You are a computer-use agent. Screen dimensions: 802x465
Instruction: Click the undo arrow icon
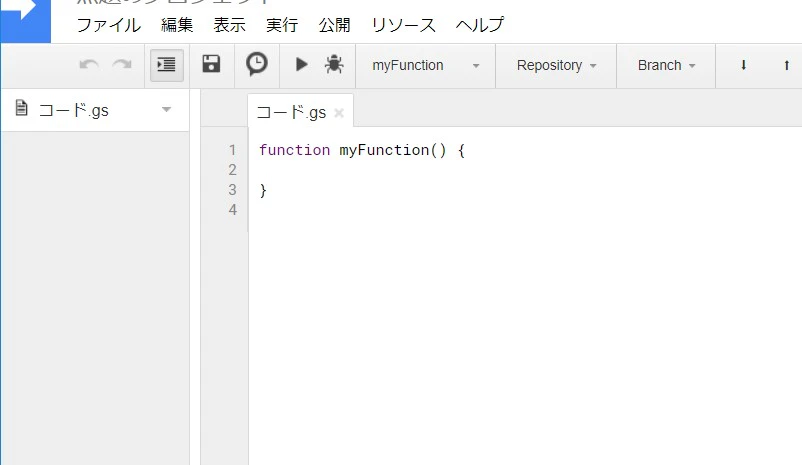[x=89, y=65]
